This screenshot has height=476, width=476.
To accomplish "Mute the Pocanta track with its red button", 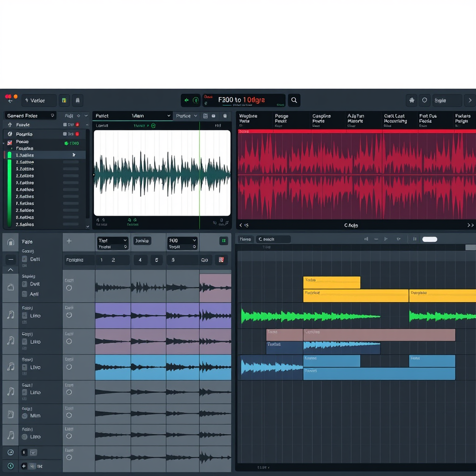I will point(77,133).
